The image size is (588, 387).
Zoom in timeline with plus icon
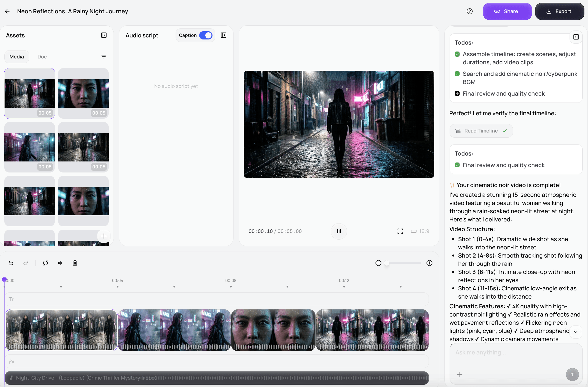coord(429,263)
